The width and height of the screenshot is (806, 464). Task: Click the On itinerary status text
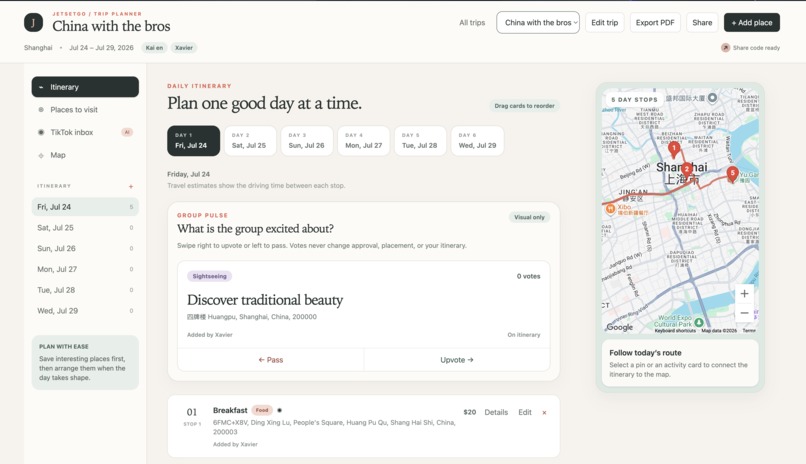(524, 335)
